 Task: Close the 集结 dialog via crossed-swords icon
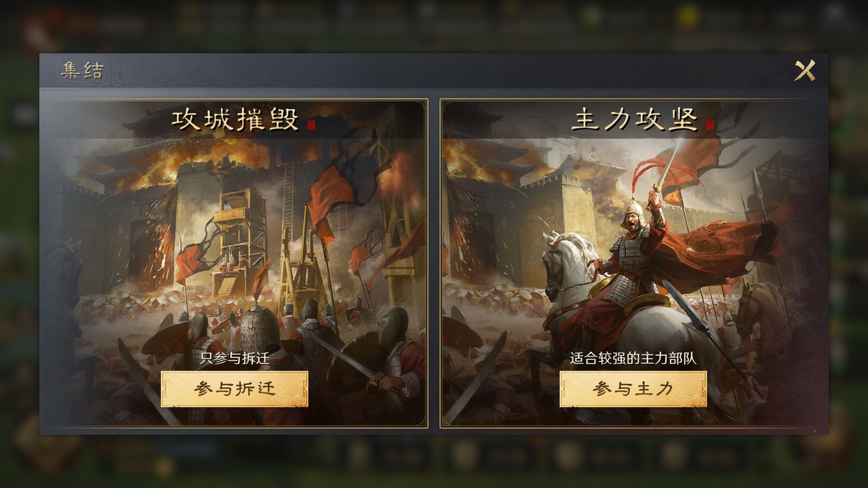[x=805, y=70]
